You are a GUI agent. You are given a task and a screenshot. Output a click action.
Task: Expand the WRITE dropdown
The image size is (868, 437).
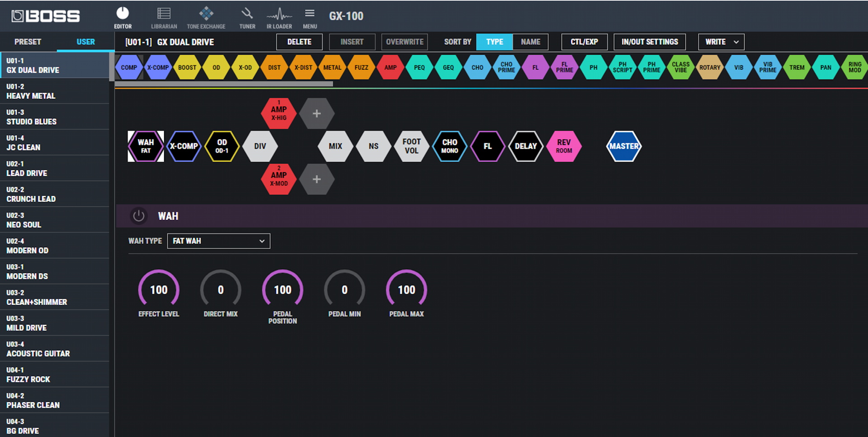tap(721, 42)
